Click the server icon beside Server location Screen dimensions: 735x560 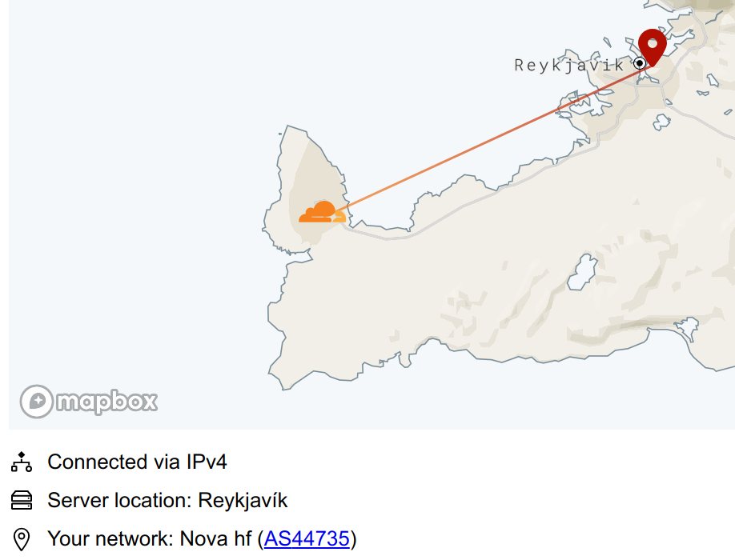click(x=22, y=501)
